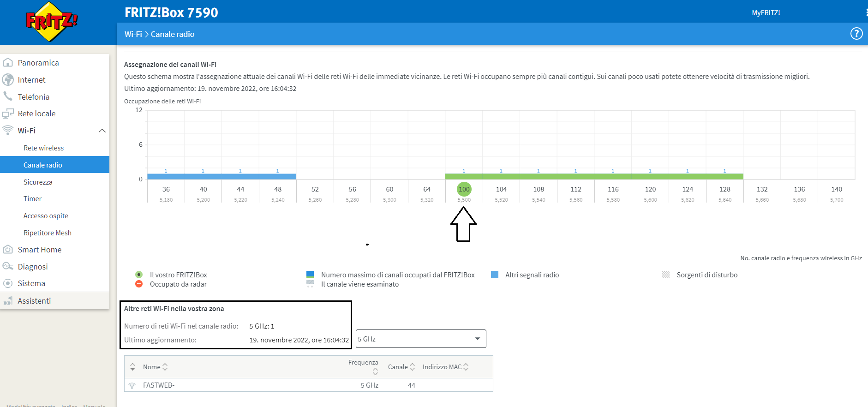Viewport: 868px width, 407px height.
Task: Click the first column sort arrows before Nome
Action: click(x=133, y=367)
